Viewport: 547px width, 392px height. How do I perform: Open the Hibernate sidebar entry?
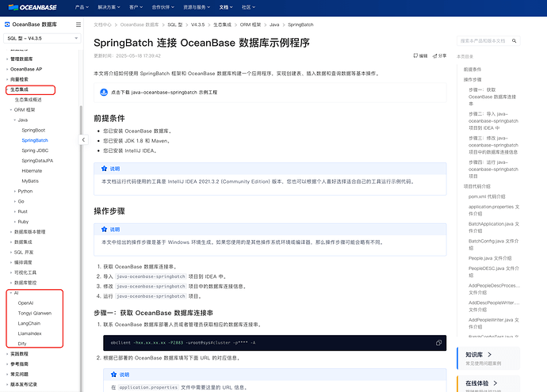point(32,171)
